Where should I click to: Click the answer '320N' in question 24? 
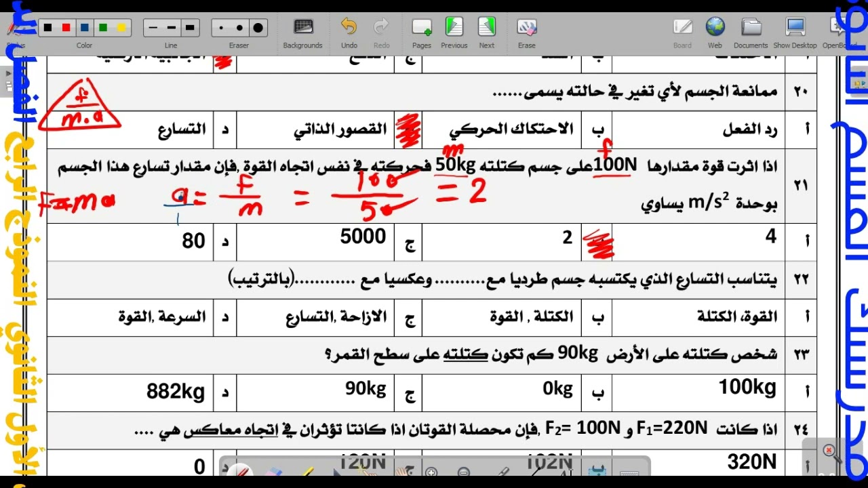pyautogui.click(x=751, y=462)
